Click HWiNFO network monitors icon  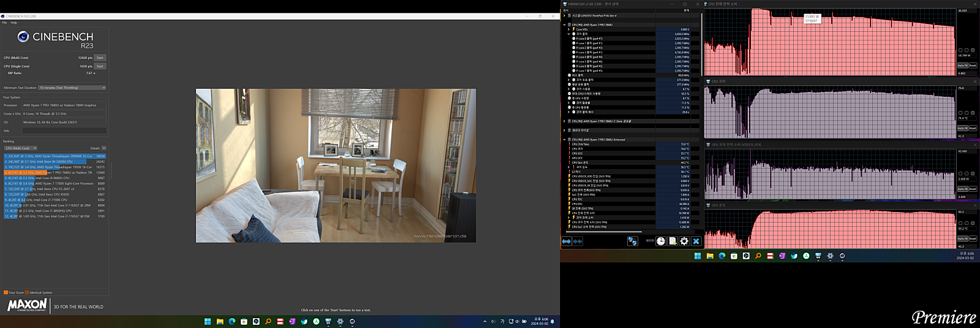pyautogui.click(x=633, y=242)
